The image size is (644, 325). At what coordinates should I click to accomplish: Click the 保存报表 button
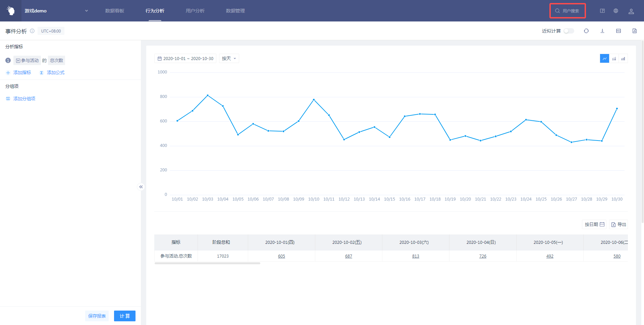pos(97,316)
